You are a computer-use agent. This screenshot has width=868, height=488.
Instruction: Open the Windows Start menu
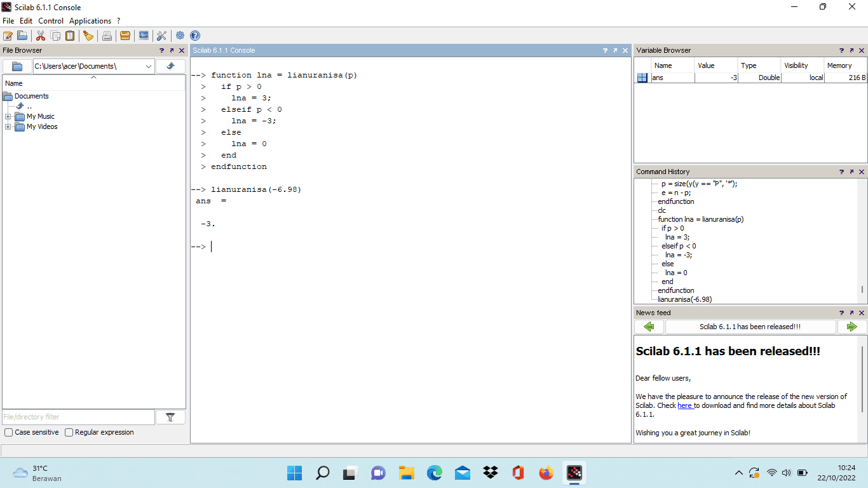(x=294, y=473)
